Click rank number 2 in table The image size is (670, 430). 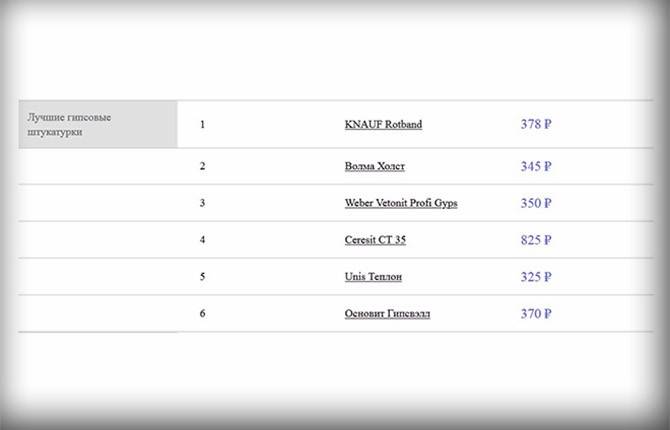coord(202,166)
